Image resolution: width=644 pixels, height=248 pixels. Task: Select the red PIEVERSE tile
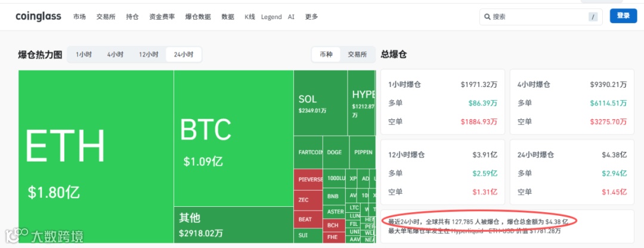[308, 179]
